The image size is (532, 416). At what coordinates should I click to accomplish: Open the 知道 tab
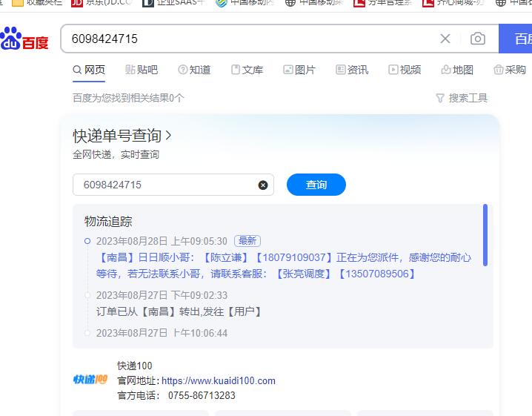194,70
